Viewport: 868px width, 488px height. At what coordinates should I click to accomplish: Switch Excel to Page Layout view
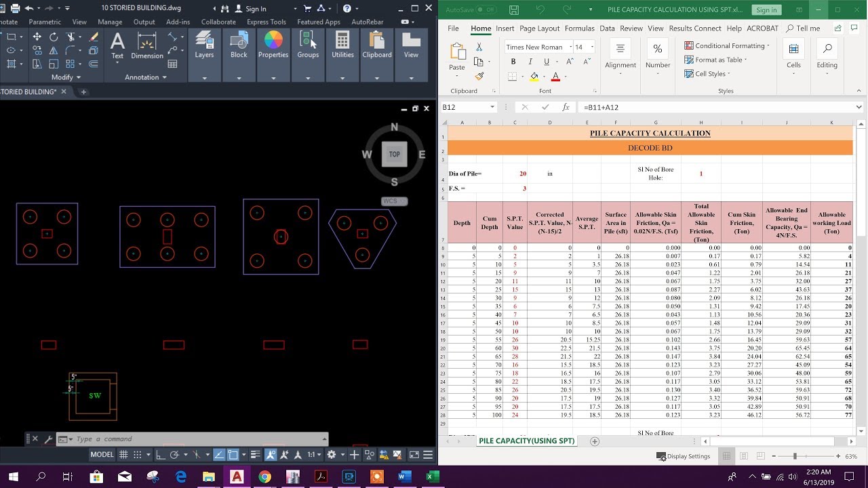tap(744, 456)
